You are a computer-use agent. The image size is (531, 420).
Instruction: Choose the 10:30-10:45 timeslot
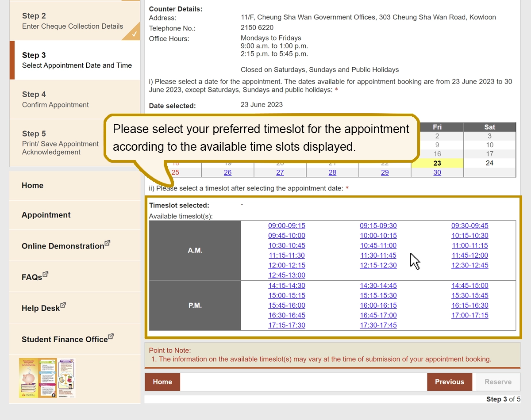(287, 245)
